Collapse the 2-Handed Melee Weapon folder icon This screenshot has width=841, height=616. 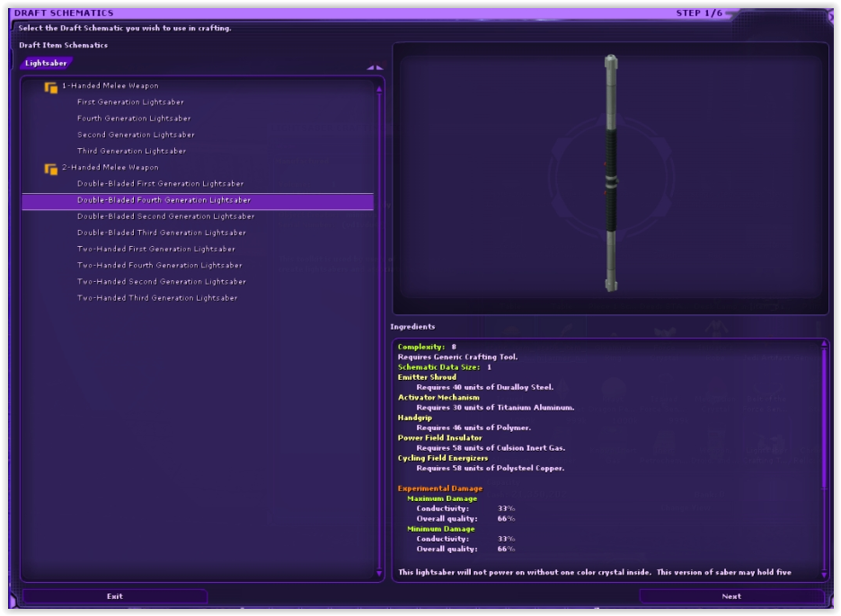pyautogui.click(x=51, y=169)
